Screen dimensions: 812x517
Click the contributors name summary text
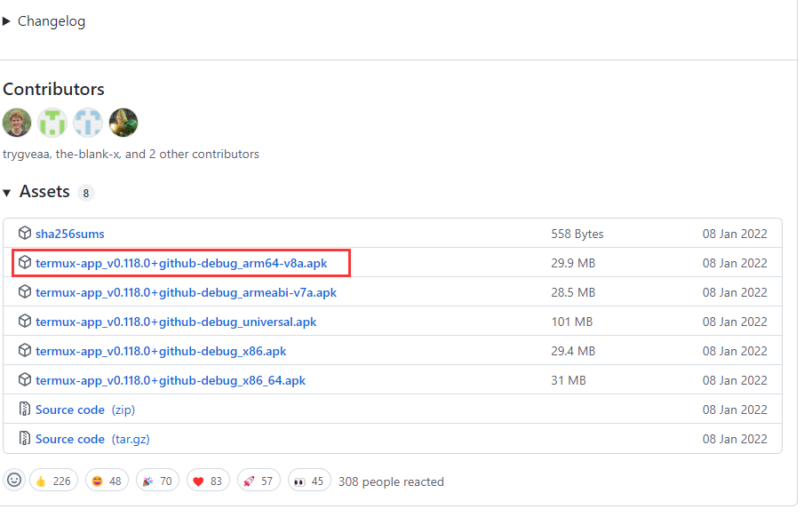pos(131,155)
